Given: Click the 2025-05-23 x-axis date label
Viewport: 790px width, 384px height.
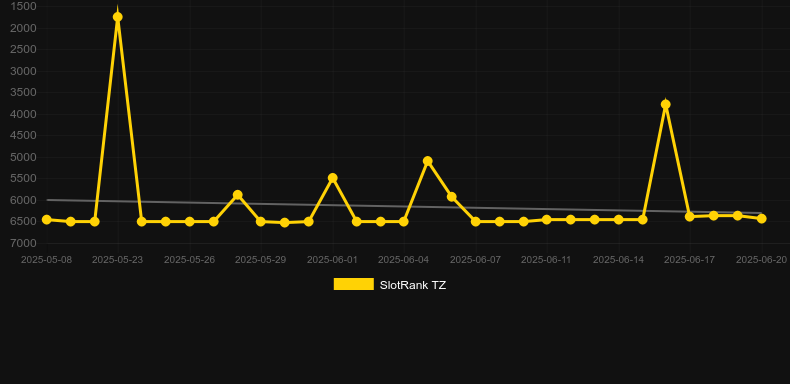Looking at the screenshot, I should pyautogui.click(x=117, y=260).
